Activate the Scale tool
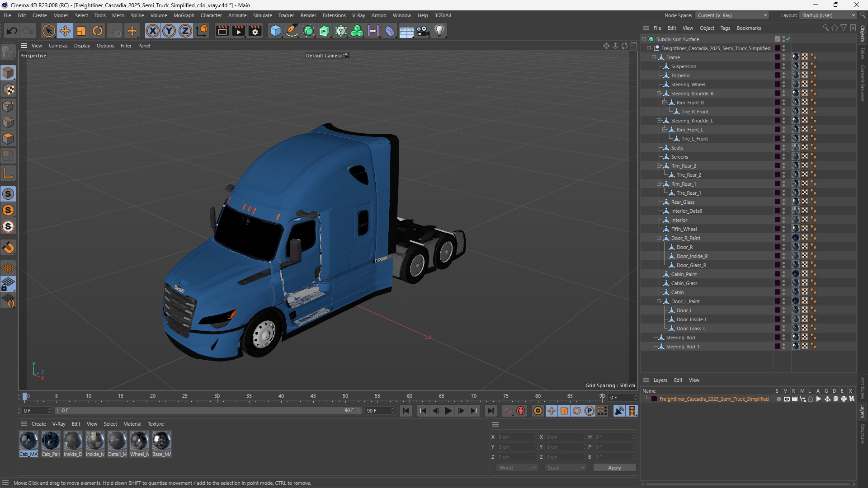Image resolution: width=868 pixels, height=488 pixels. 81,31
